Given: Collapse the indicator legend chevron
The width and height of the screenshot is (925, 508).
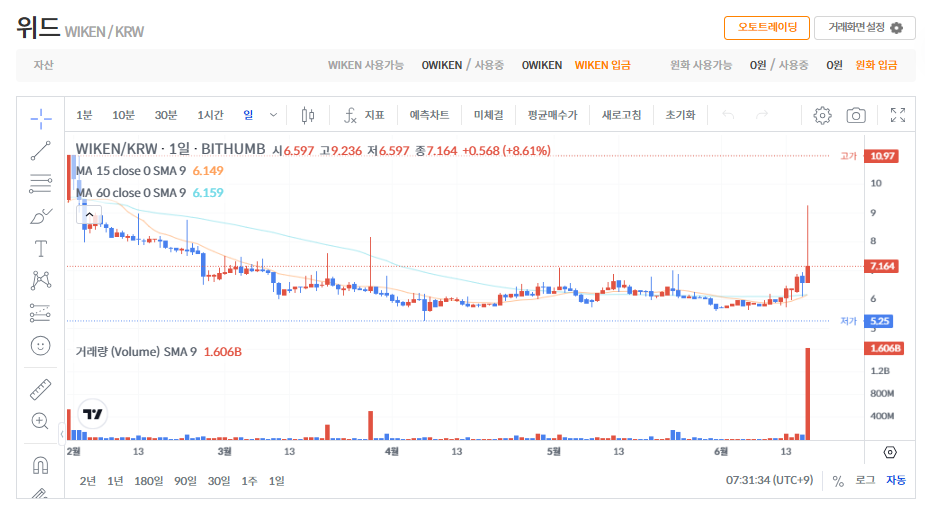Looking at the screenshot, I should (x=89, y=214).
